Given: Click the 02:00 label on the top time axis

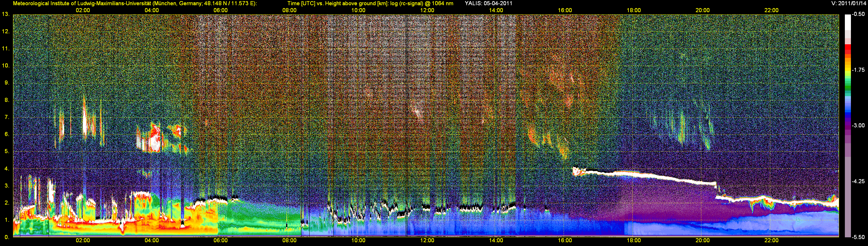Looking at the screenshot, I should click(x=82, y=10).
